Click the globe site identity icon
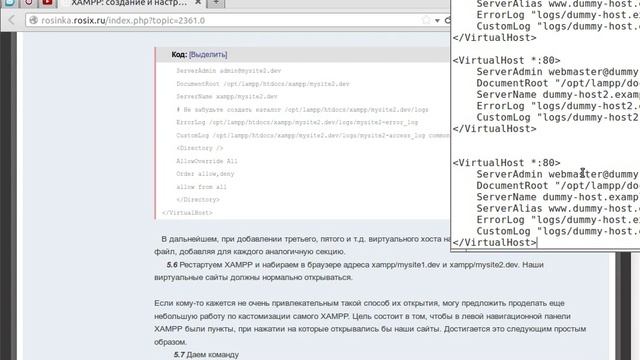This screenshot has height=360, width=640. (33, 20)
